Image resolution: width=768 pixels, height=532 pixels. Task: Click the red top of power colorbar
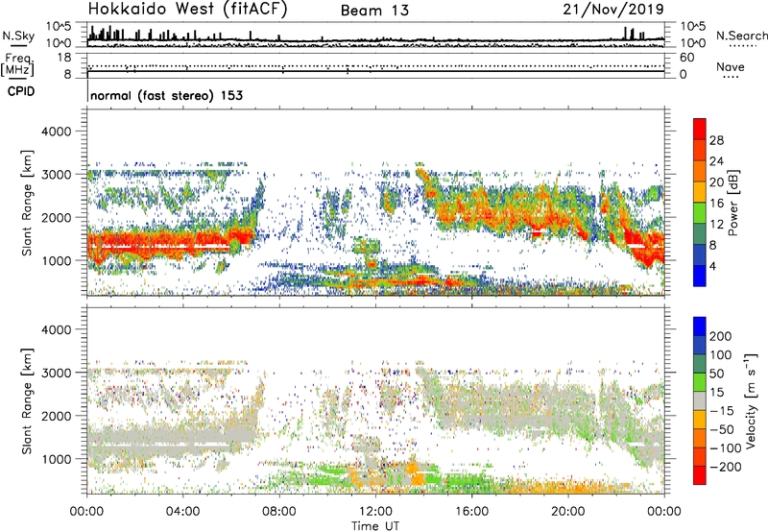coord(700,129)
